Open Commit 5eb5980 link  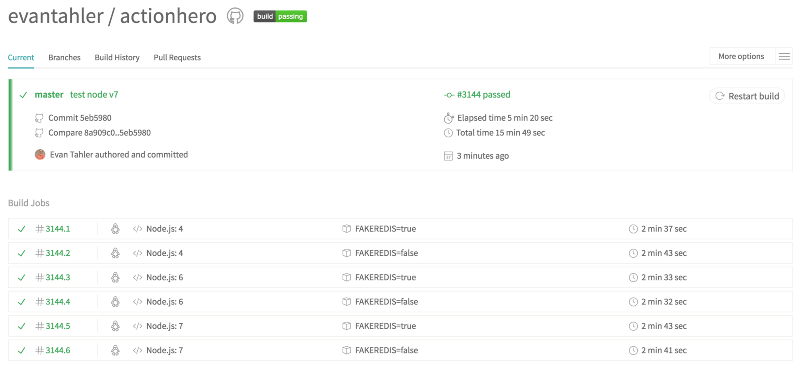(80, 118)
